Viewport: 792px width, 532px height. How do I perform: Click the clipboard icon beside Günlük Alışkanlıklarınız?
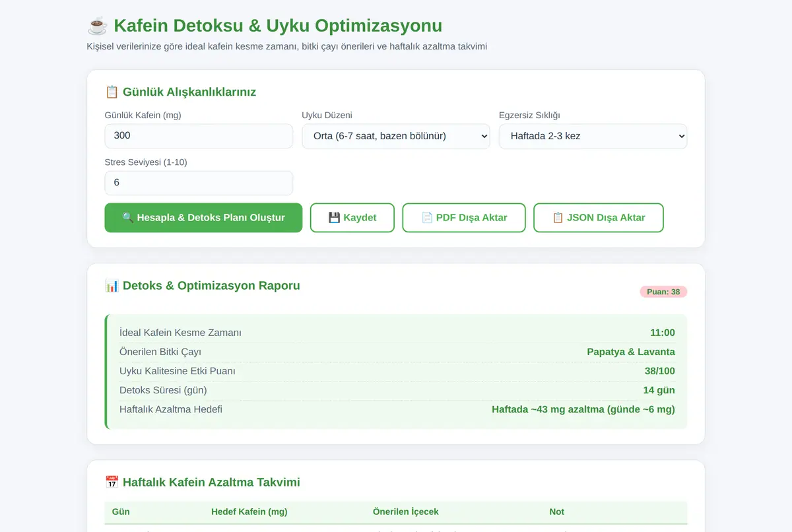point(112,92)
